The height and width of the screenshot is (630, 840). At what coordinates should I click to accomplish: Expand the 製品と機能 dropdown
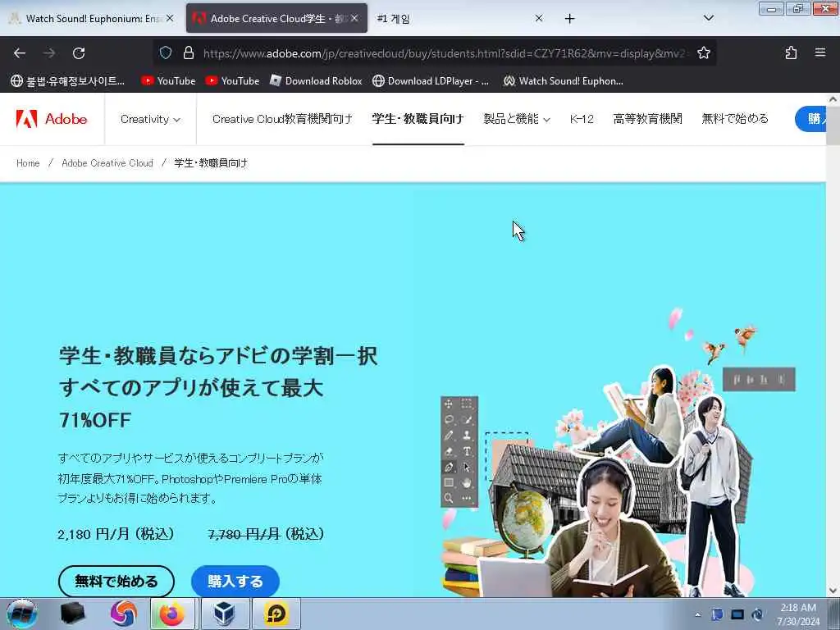[x=517, y=119]
